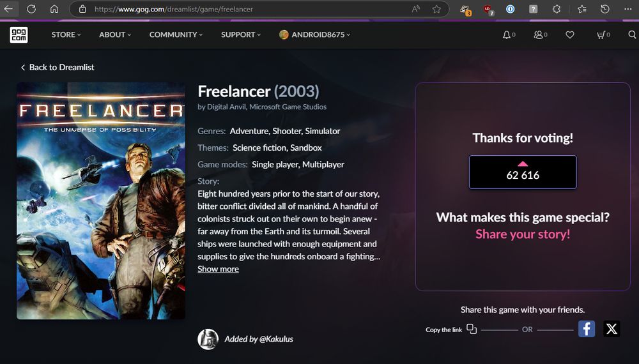Viewport: 639px width, 364px height.
Task: Click Microsoft Game Studios publisher link
Action: pyautogui.click(x=288, y=107)
